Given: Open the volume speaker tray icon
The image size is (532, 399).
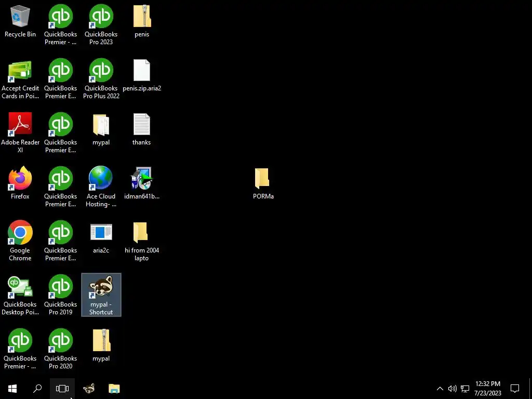Looking at the screenshot, I should pos(453,389).
